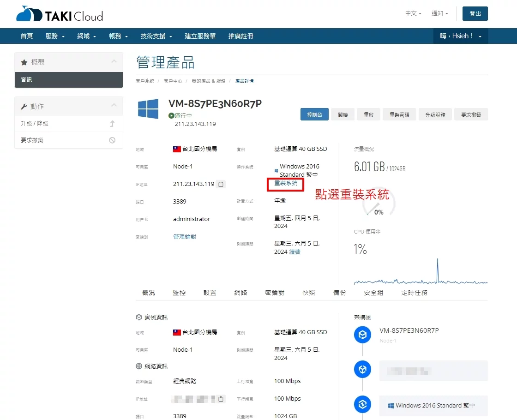
Task: Click the green running status icon
Action: (x=171, y=116)
